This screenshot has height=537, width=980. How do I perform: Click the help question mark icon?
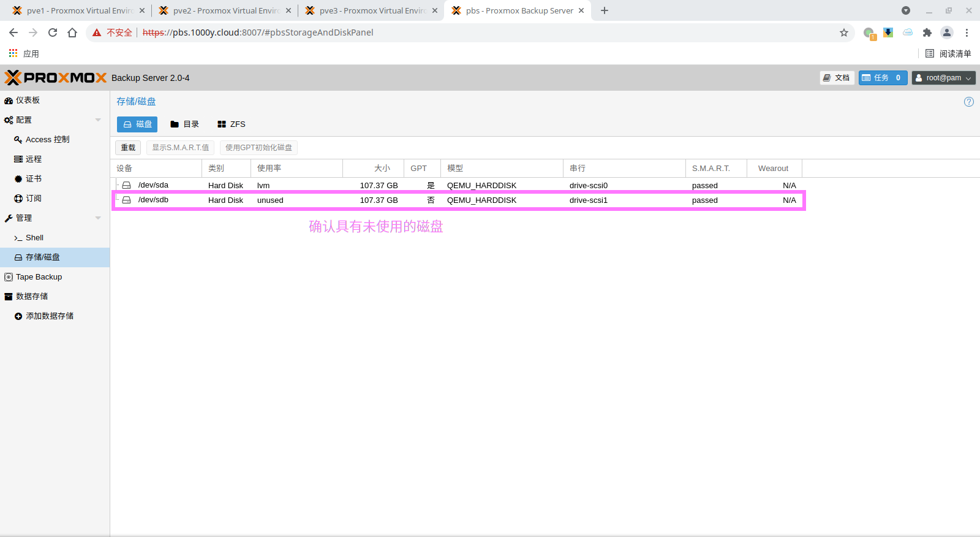pyautogui.click(x=968, y=102)
